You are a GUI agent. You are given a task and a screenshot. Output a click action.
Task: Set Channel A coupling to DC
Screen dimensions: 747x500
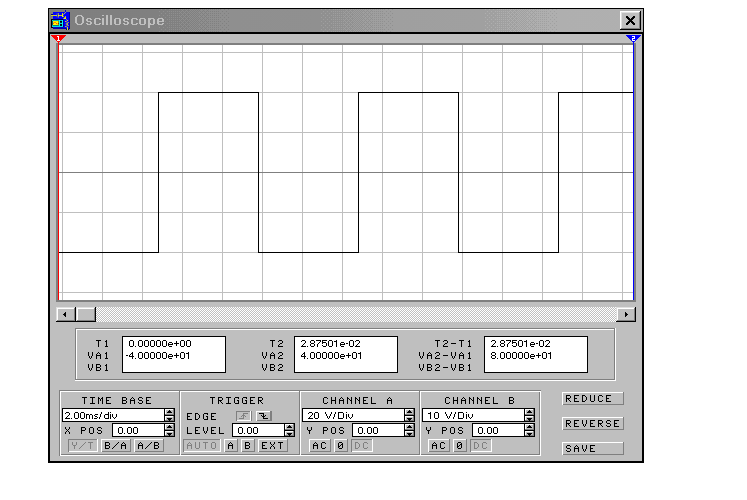coord(362,446)
